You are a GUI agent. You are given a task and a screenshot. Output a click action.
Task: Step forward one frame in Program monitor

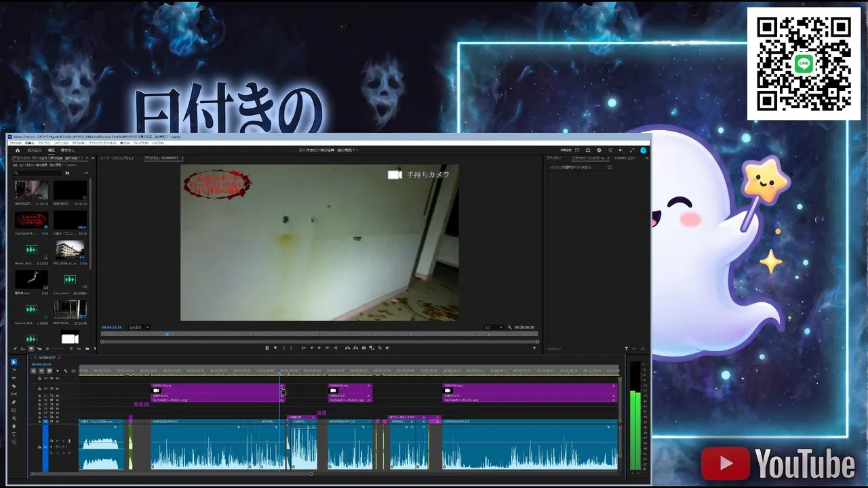pos(327,348)
